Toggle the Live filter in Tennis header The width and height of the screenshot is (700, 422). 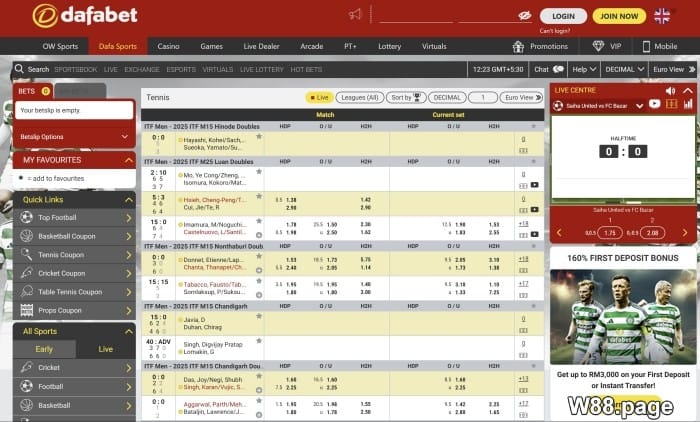[319, 97]
